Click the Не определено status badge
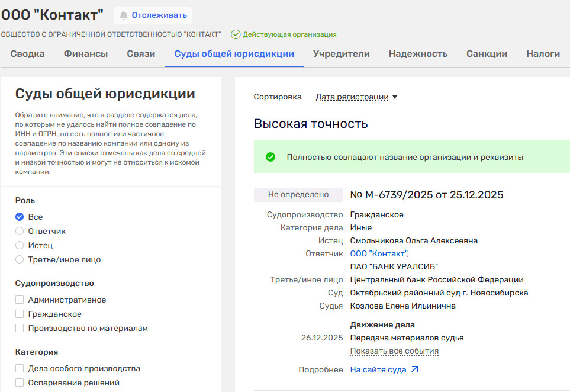Screen dimensions: 570x392 298,195
